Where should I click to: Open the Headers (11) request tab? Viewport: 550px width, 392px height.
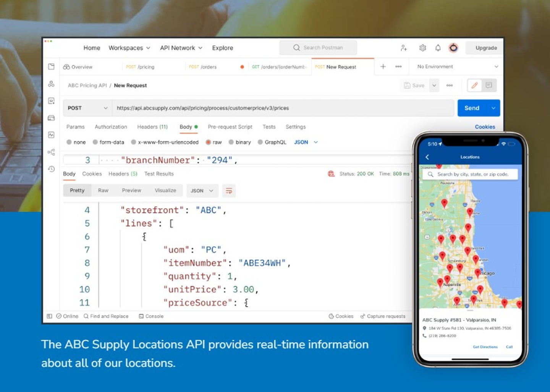click(x=152, y=127)
